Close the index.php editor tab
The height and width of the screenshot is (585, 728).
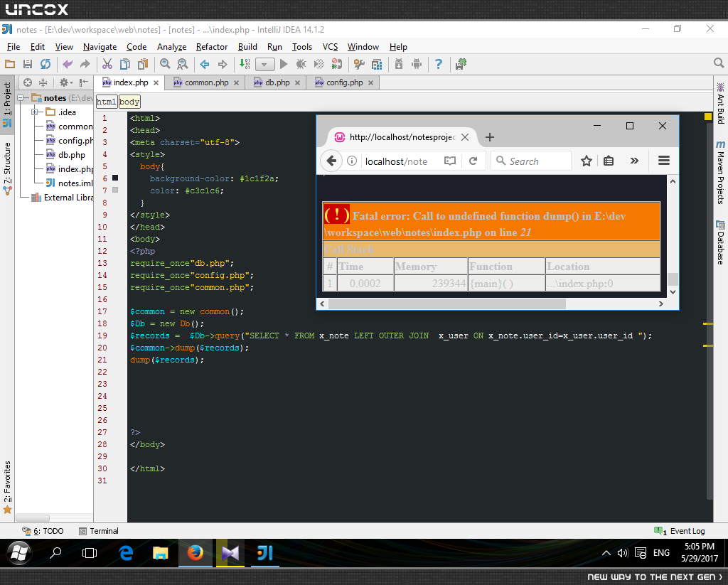(x=156, y=82)
